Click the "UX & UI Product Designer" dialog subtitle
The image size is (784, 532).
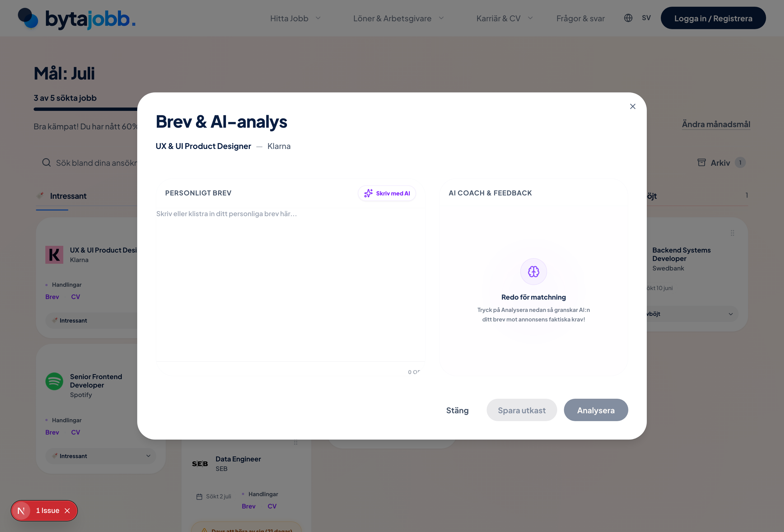tap(204, 146)
